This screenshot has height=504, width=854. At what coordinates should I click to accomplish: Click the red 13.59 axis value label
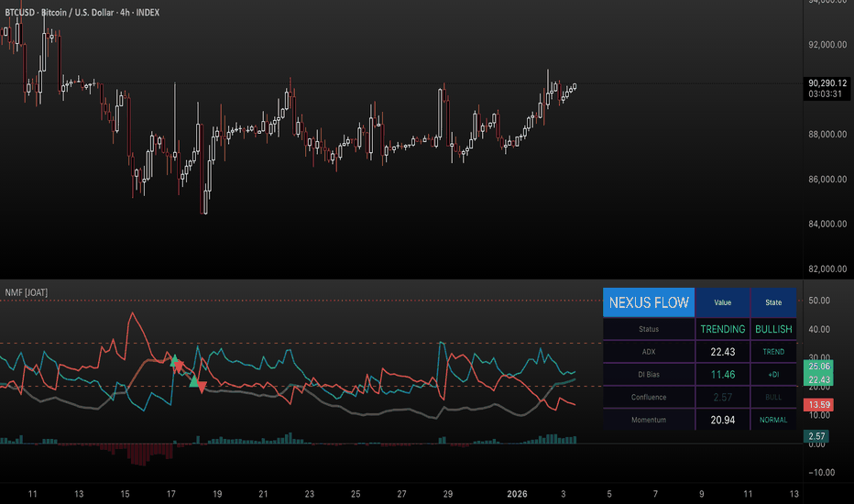point(818,405)
